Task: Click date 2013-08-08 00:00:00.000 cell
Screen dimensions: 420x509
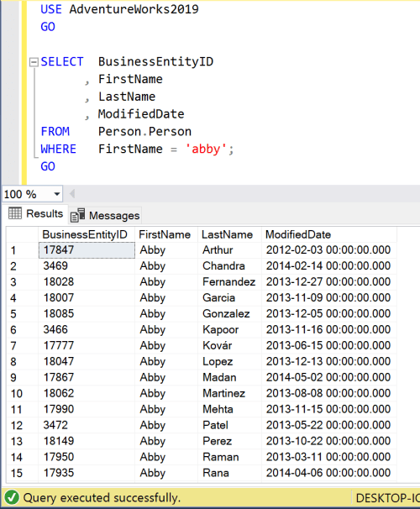Action: 328,393
